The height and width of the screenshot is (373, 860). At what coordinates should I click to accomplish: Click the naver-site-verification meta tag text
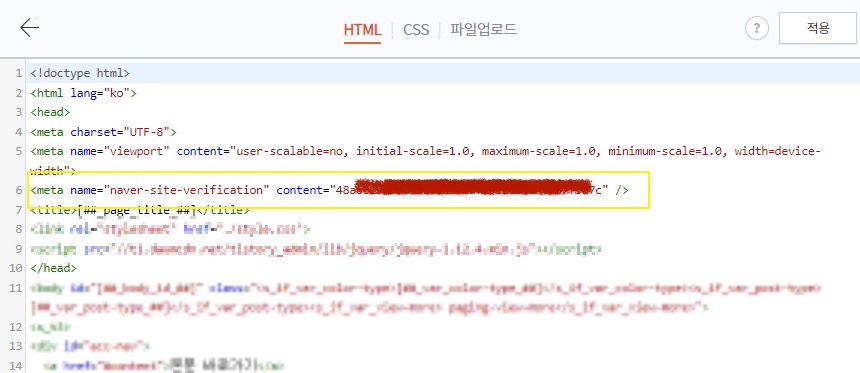pos(329,190)
